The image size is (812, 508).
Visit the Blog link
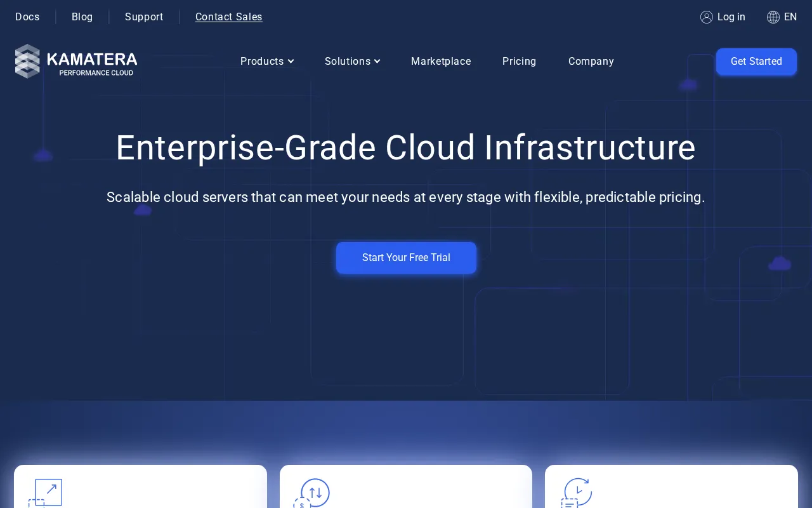pyautogui.click(x=82, y=17)
